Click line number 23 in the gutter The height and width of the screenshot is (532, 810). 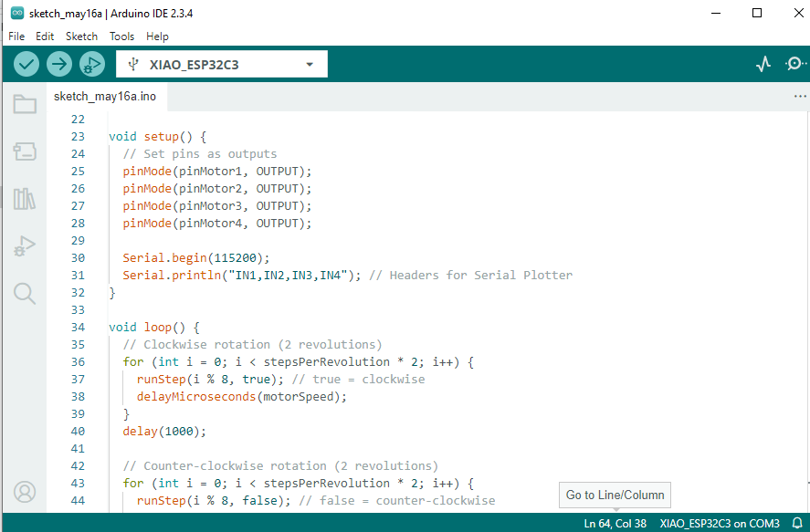[x=78, y=137]
